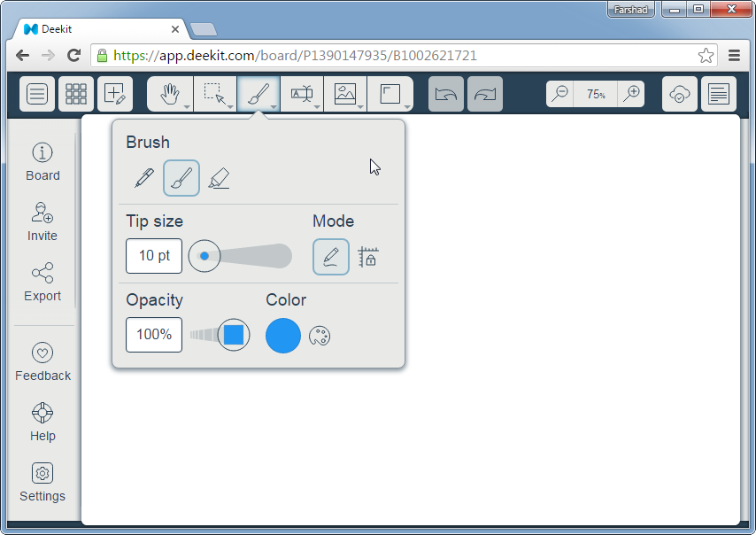The height and width of the screenshot is (535, 756).
Task: Open the Export sidebar option
Action: tap(42, 282)
